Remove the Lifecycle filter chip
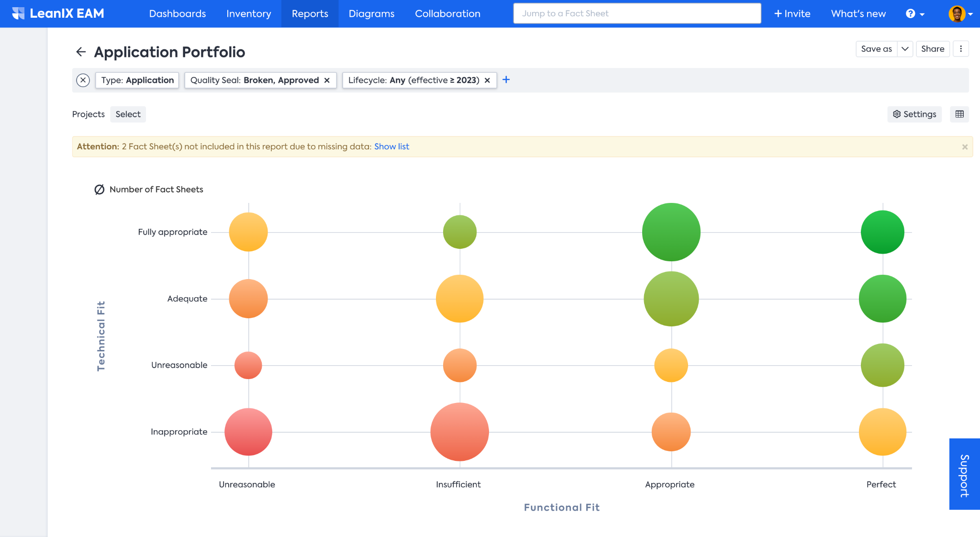 point(487,80)
